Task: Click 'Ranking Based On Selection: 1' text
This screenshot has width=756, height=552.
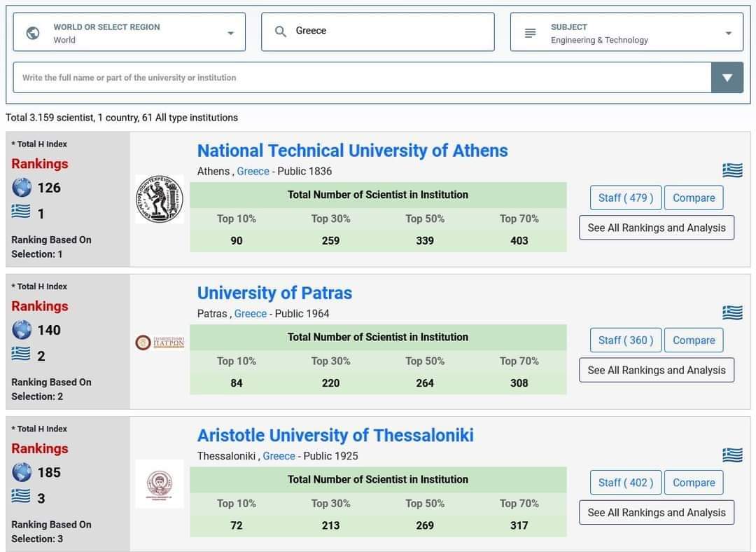Action: pos(51,247)
